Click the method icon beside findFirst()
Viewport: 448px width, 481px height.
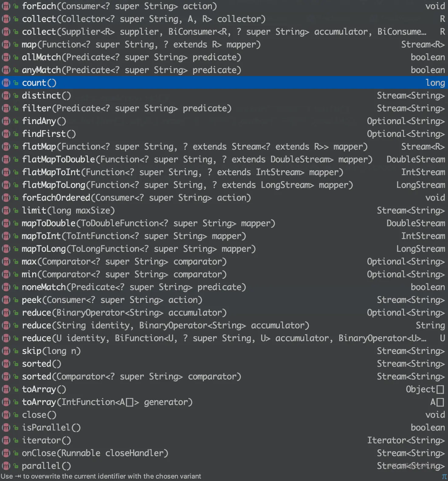point(6,134)
